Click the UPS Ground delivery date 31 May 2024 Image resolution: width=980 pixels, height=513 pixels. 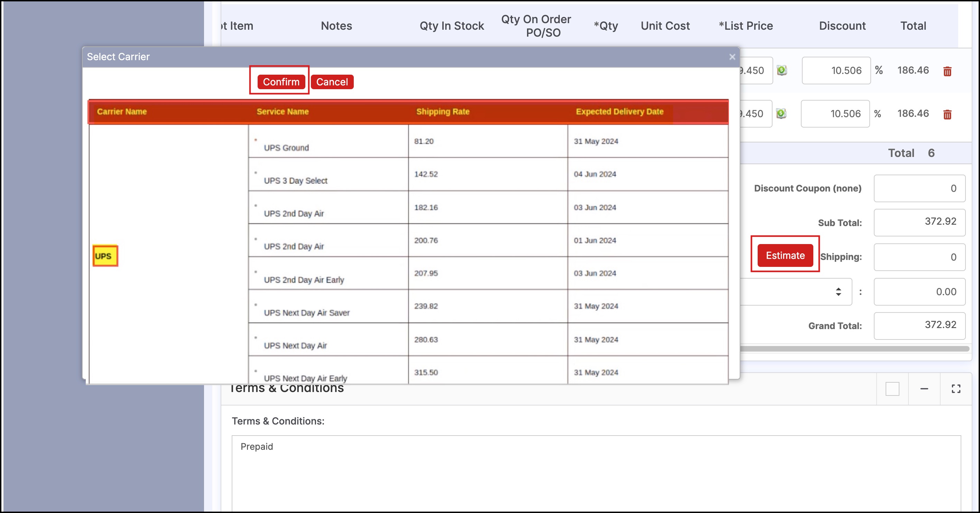(x=596, y=141)
